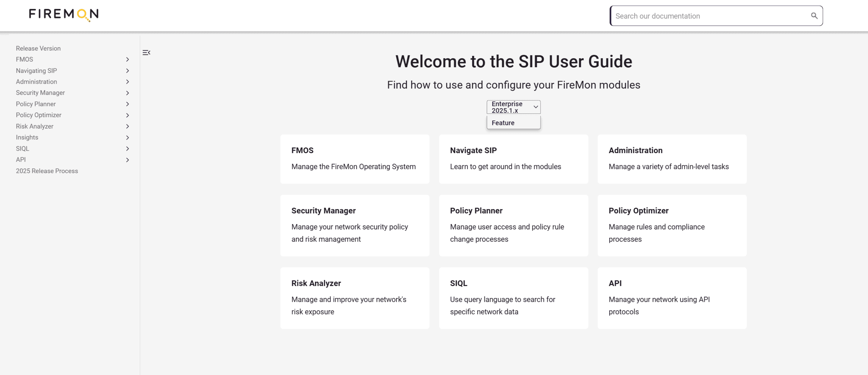
Task: Expand the Navigating SIP section
Action: click(x=127, y=71)
